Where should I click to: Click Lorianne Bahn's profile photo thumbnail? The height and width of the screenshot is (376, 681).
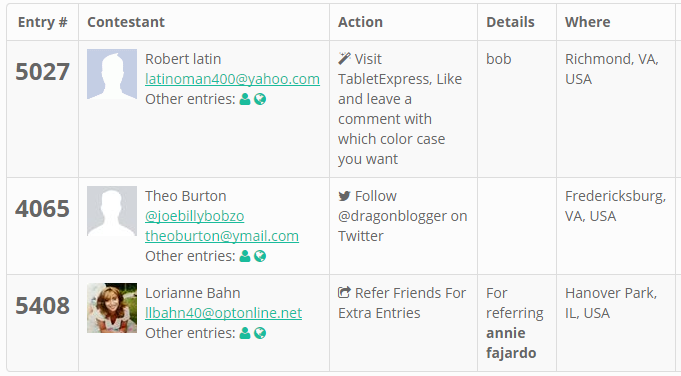coord(112,308)
